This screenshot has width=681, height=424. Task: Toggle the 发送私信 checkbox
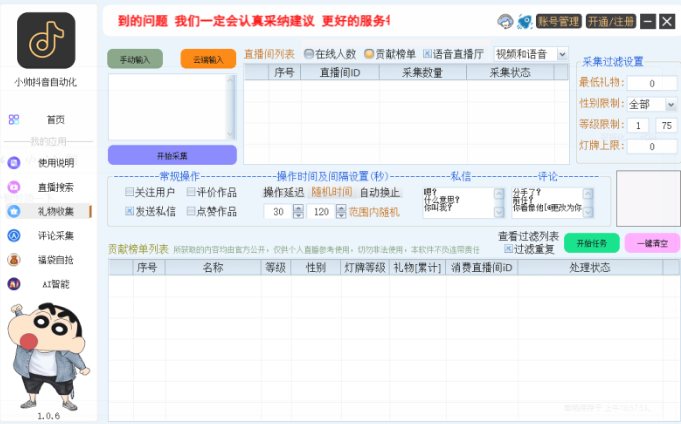click(x=129, y=211)
